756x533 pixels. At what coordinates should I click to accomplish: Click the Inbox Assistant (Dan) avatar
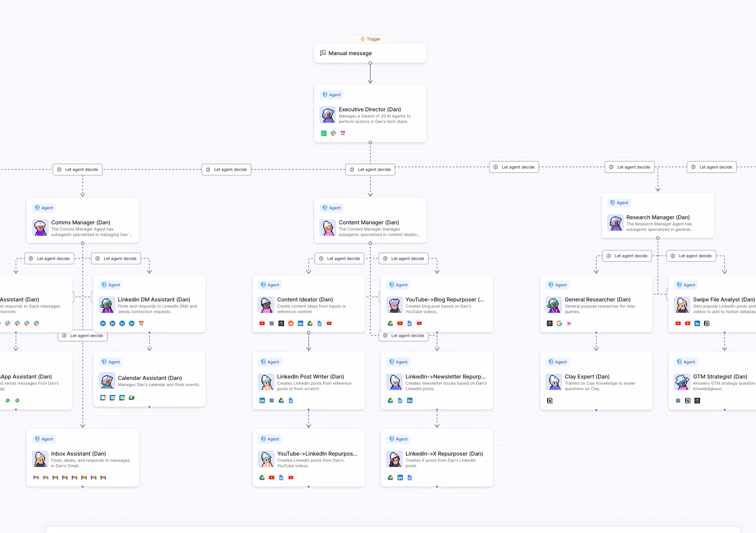tap(40, 459)
